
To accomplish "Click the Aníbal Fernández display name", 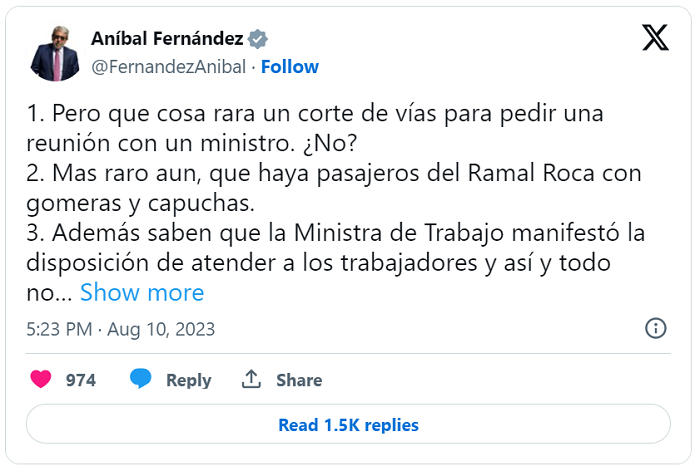I will tap(167, 39).
